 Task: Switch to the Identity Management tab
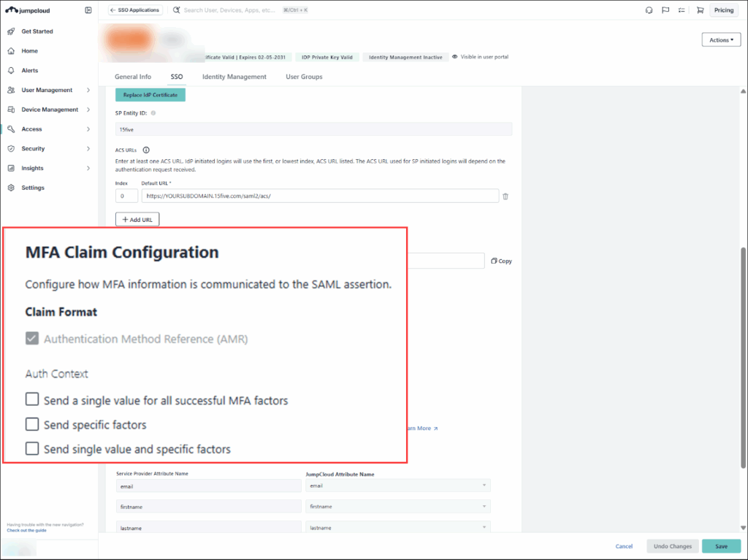(x=234, y=77)
